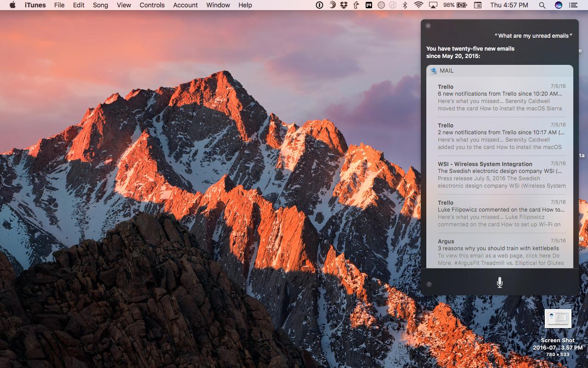This screenshot has width=588, height=368.
Task: Open the AirPlay display menu
Action: [433, 5]
